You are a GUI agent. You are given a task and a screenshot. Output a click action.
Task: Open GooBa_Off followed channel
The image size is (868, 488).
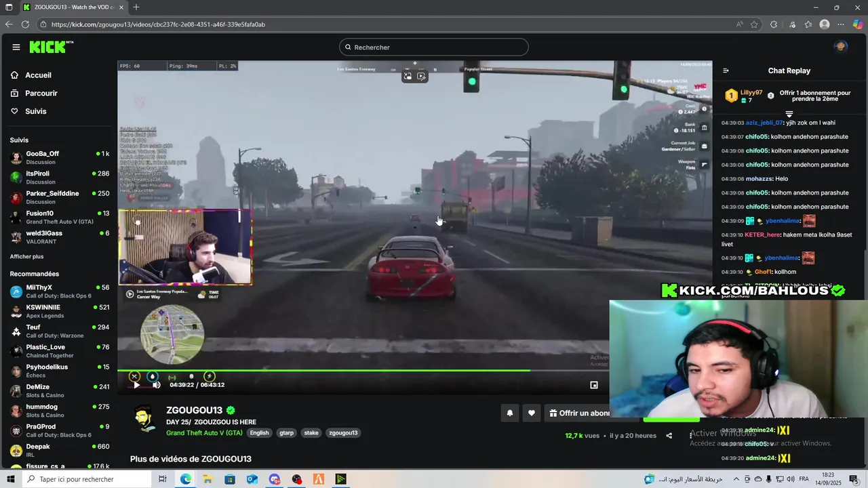coord(59,157)
